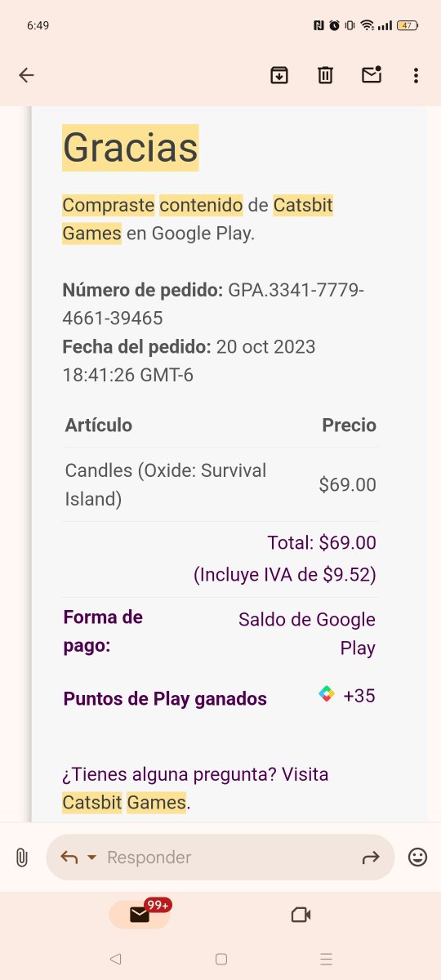Delete email with the trash icon
Image resolution: width=441 pixels, height=980 pixels.
pyautogui.click(x=325, y=75)
